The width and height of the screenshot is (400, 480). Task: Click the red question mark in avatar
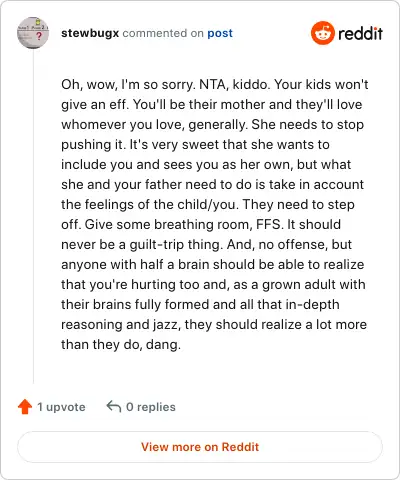pos(39,36)
